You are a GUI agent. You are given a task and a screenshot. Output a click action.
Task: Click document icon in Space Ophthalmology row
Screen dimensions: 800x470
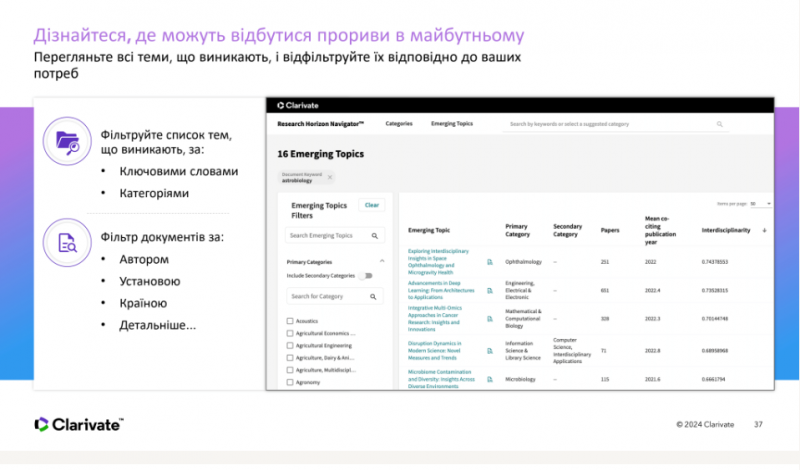[x=490, y=262]
